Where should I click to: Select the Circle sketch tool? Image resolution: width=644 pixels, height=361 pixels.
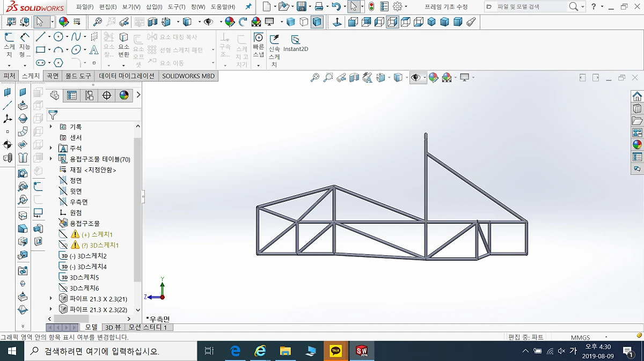58,37
